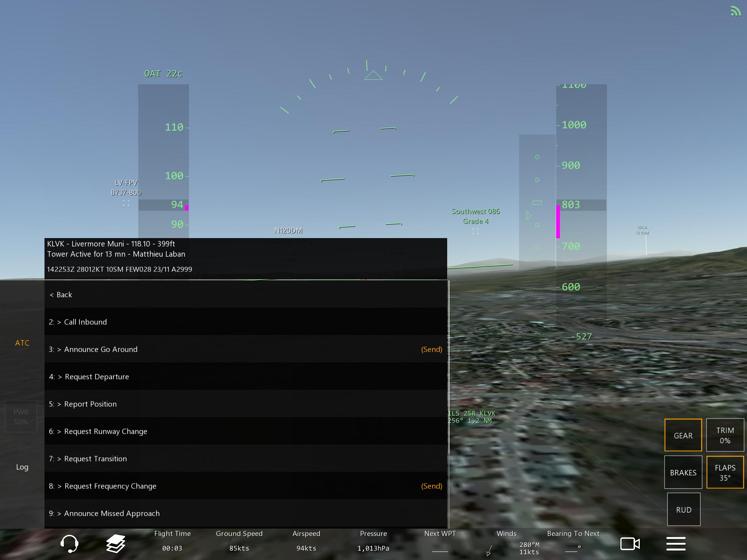Tap the camera view icon
The width and height of the screenshot is (747, 560).
pyautogui.click(x=630, y=544)
